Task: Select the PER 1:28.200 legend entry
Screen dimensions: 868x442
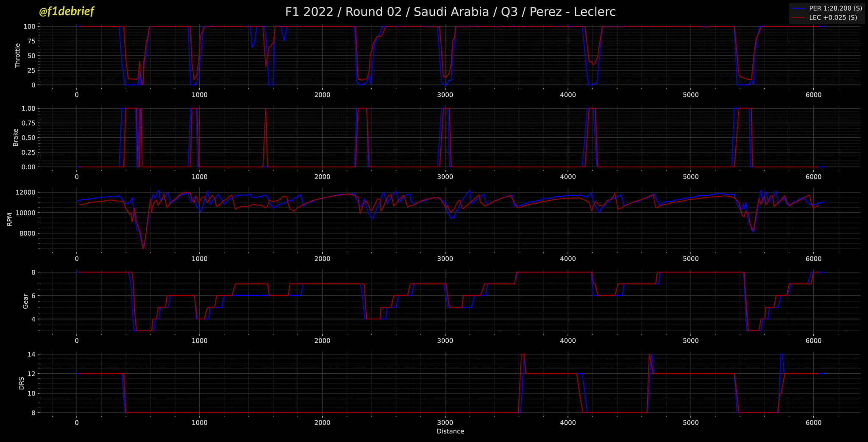Action: coord(832,8)
